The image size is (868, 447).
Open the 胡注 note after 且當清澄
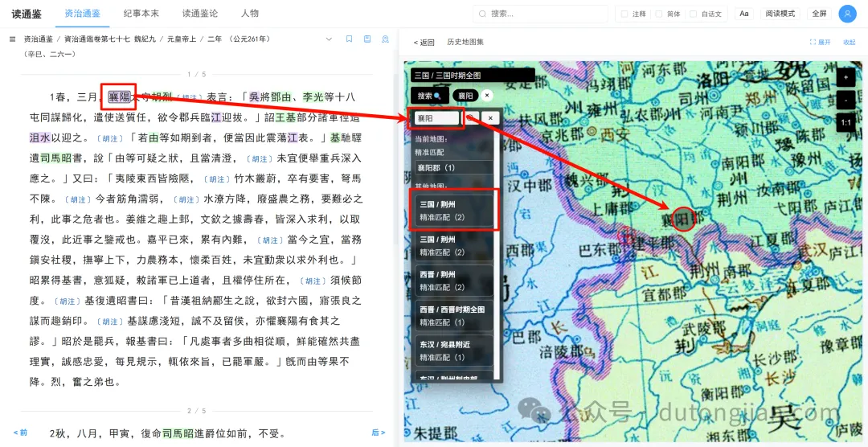tap(260, 159)
